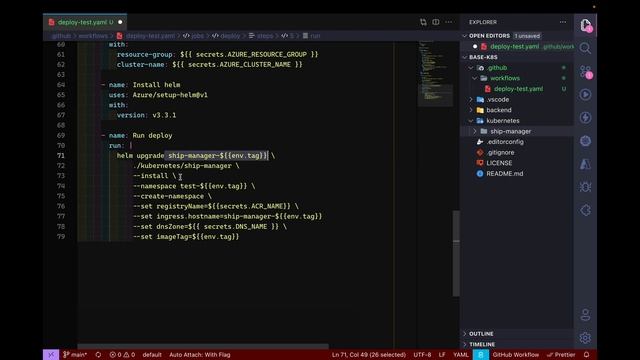Open the Kubernetes helm wheel view icon
Screen dimensions: 640x360
point(585,141)
